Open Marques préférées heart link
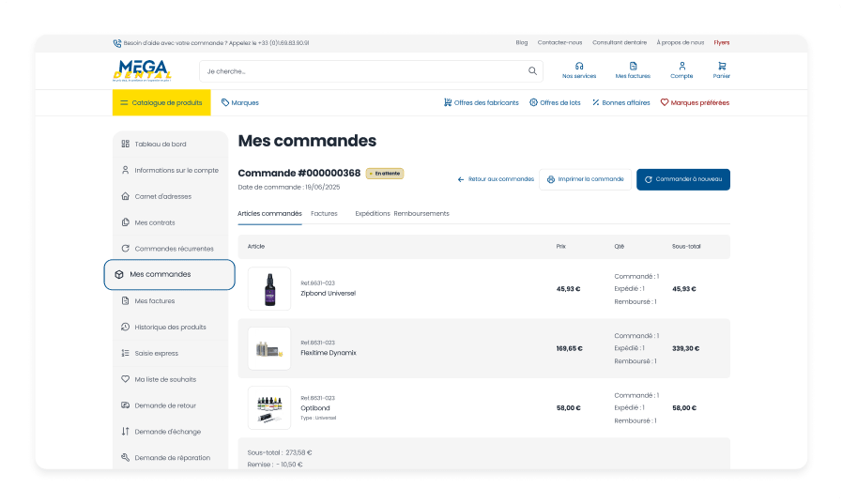 695,102
